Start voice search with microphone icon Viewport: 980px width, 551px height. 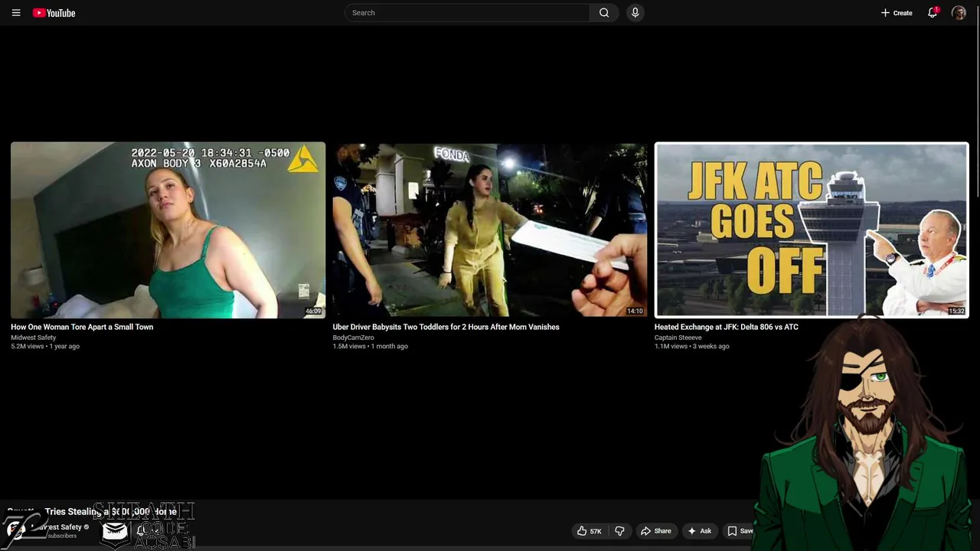coord(635,13)
